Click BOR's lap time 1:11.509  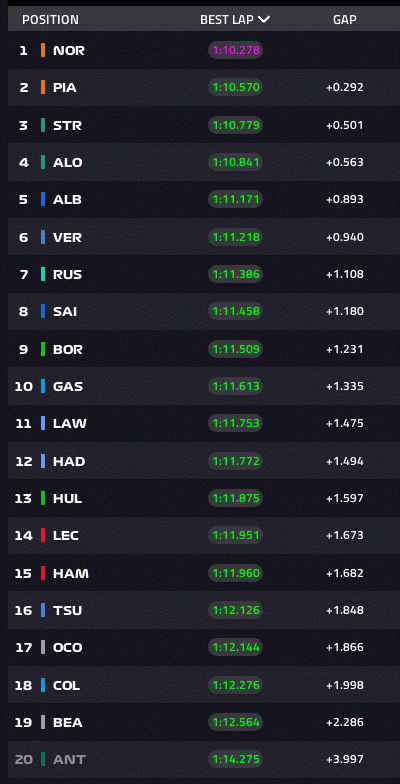236,349
